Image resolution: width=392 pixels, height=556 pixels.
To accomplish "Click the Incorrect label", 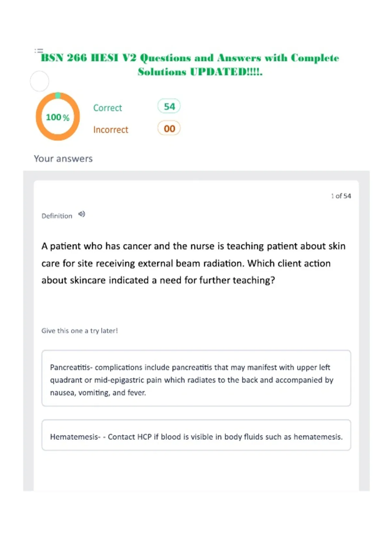I will click(111, 130).
